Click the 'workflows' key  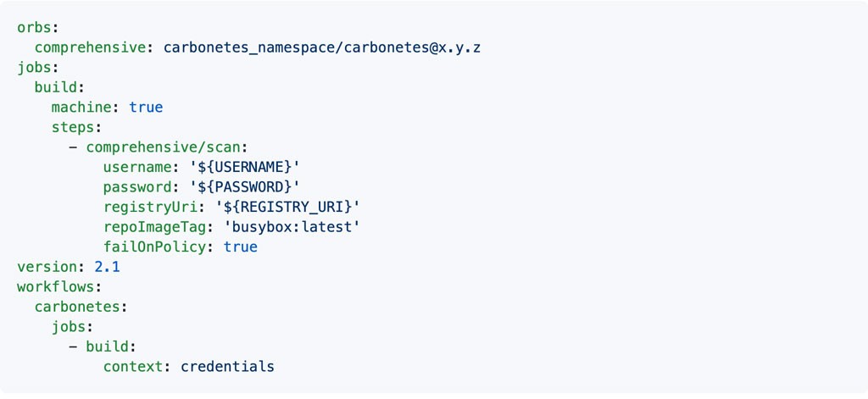pyautogui.click(x=55, y=286)
